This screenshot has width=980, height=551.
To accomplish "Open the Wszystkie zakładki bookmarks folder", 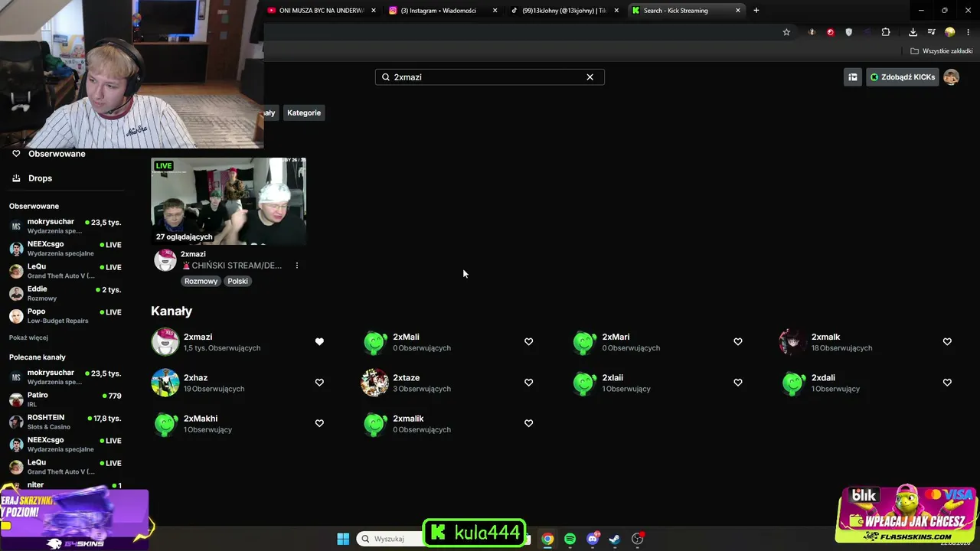I will pyautogui.click(x=942, y=51).
